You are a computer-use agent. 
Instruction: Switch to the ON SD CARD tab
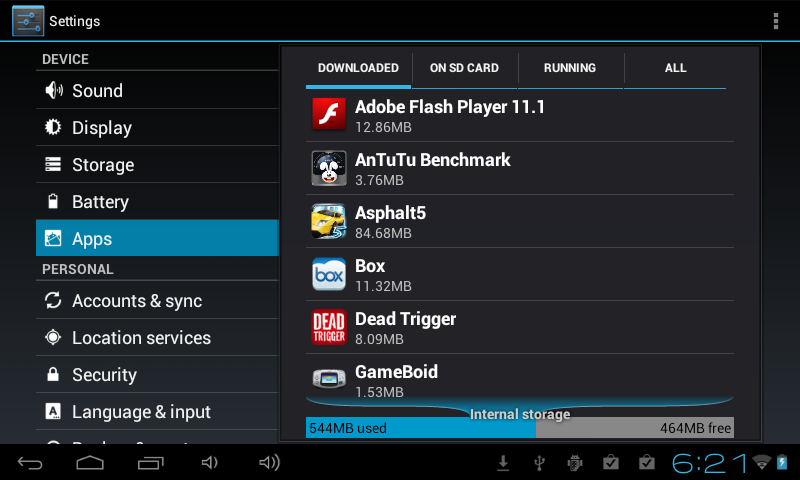[464, 68]
